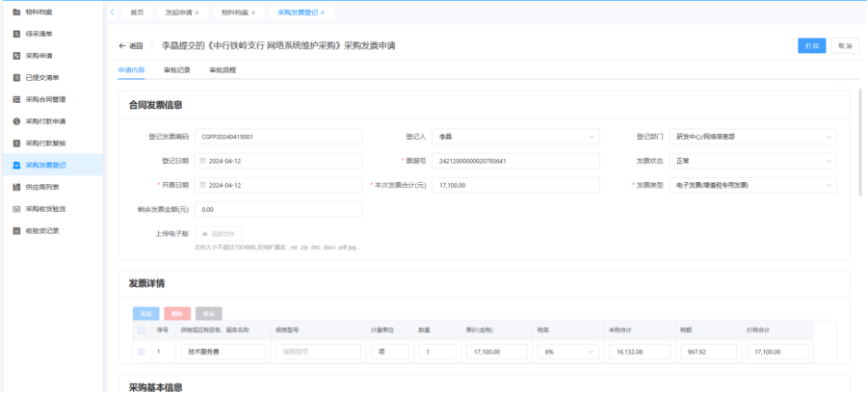The height and width of the screenshot is (393, 868).
Task: Open 采购合同管理 sidebar item
Action: point(45,99)
